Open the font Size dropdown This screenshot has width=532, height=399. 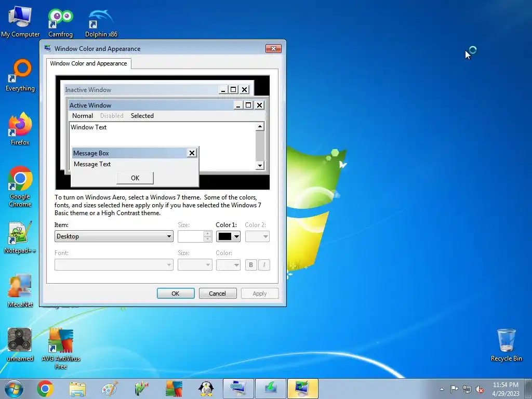click(x=195, y=264)
